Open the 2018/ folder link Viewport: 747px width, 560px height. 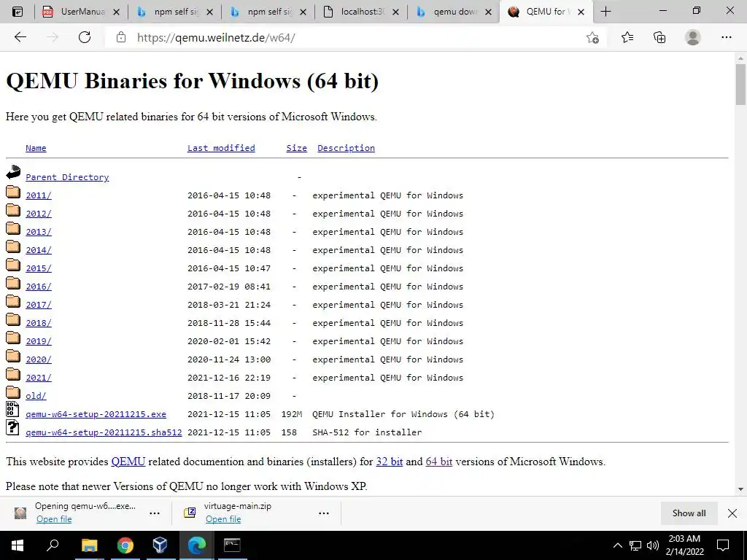(39, 323)
